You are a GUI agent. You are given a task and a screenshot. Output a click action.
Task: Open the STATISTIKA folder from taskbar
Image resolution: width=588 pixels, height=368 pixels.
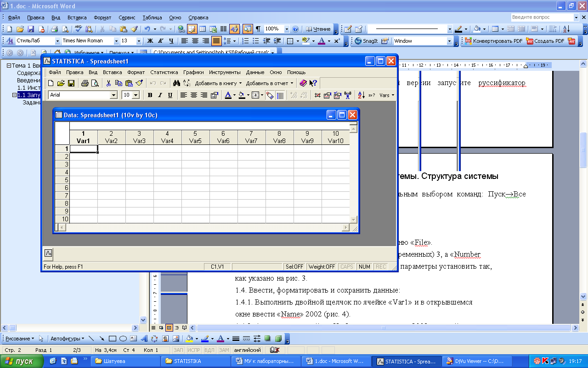[197, 361]
